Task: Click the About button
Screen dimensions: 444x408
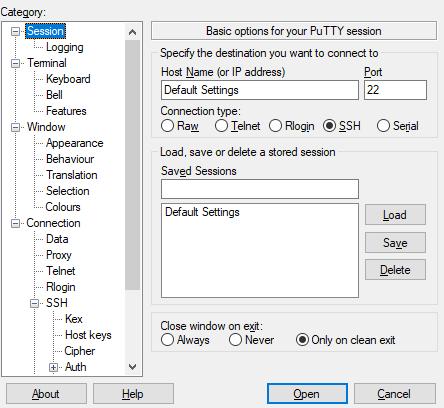Action: coord(46,394)
